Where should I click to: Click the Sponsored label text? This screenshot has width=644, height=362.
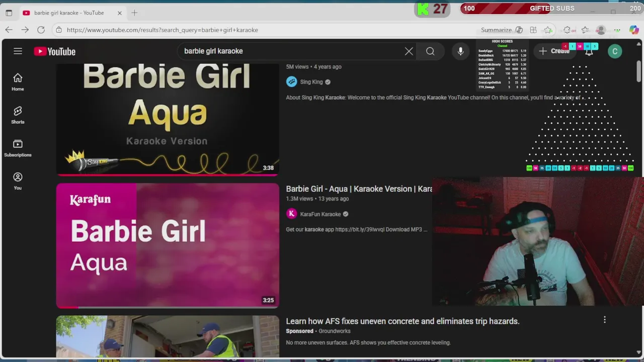click(299, 331)
